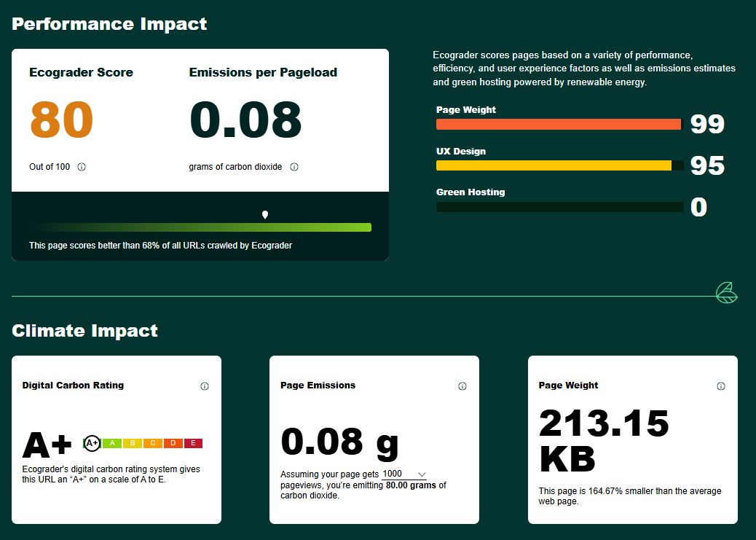Click the 213.15 KB page weight value
This screenshot has height=540, width=756.
[604, 441]
